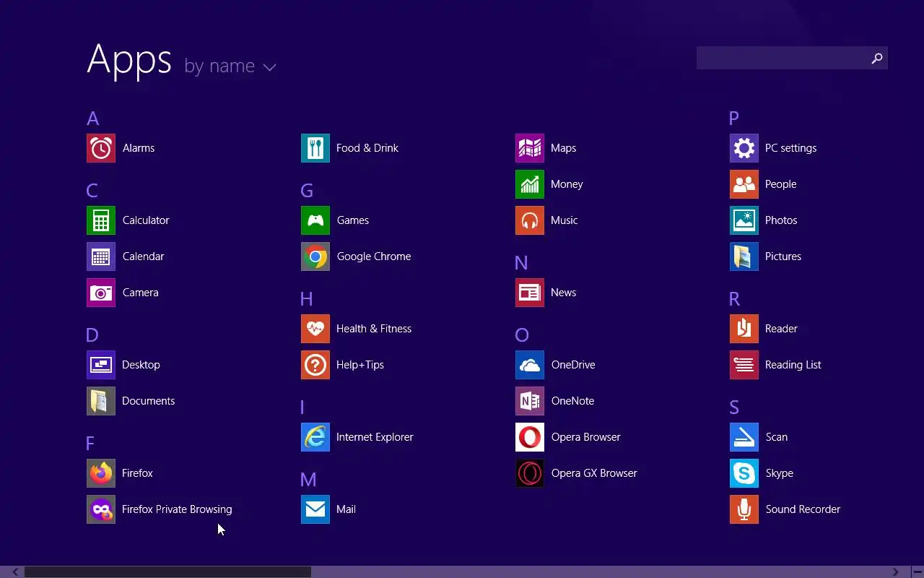Jump using the letter A group header
The width and height of the screenshot is (924, 578).
(x=92, y=118)
